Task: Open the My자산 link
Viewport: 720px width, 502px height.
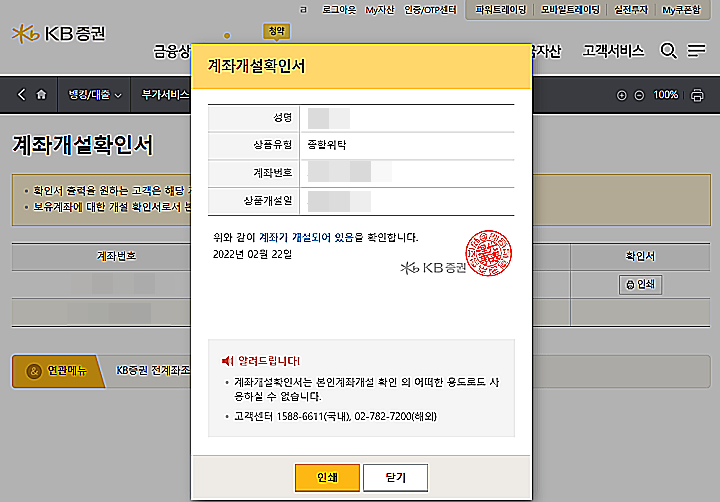Action: tap(380, 10)
